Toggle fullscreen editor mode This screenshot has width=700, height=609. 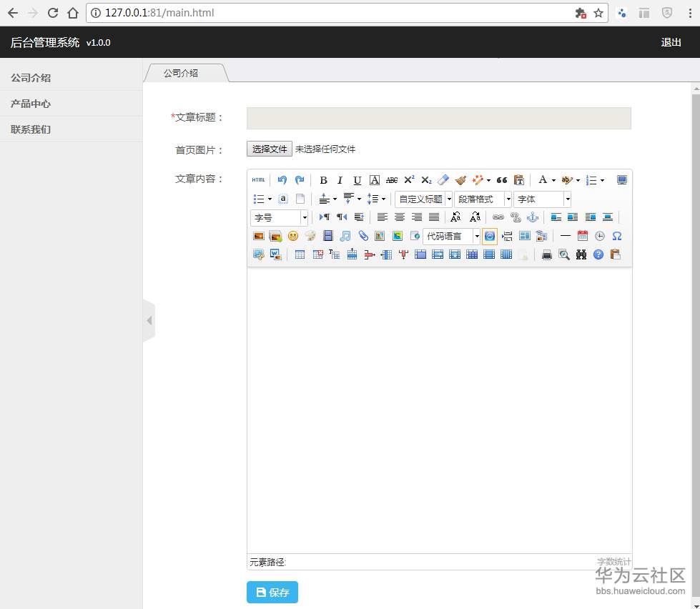[622, 180]
